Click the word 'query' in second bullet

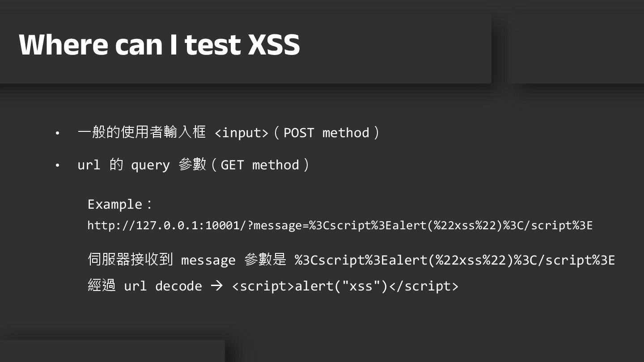(x=150, y=165)
